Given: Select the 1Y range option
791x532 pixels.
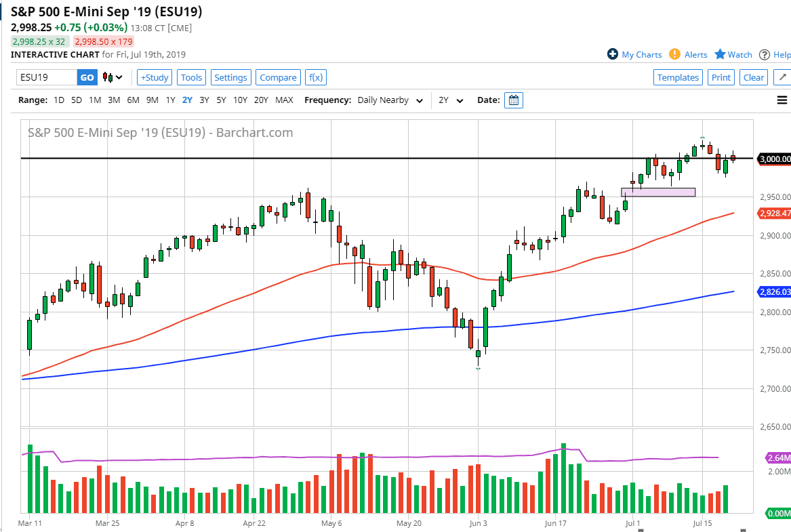Looking at the screenshot, I should point(171,100).
